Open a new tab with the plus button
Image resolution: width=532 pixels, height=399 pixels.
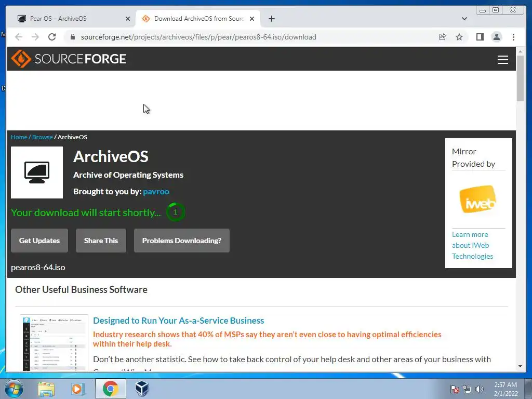pos(271,19)
